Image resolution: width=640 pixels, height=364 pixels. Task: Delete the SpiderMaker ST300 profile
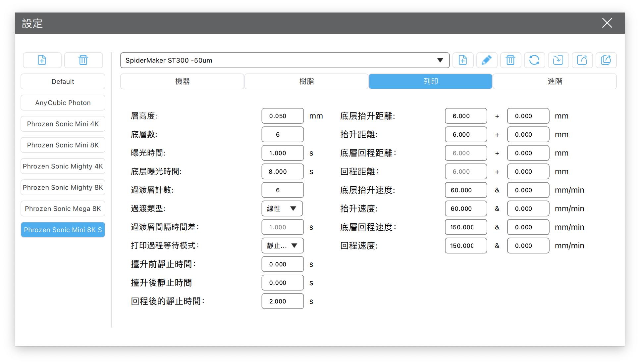510,60
